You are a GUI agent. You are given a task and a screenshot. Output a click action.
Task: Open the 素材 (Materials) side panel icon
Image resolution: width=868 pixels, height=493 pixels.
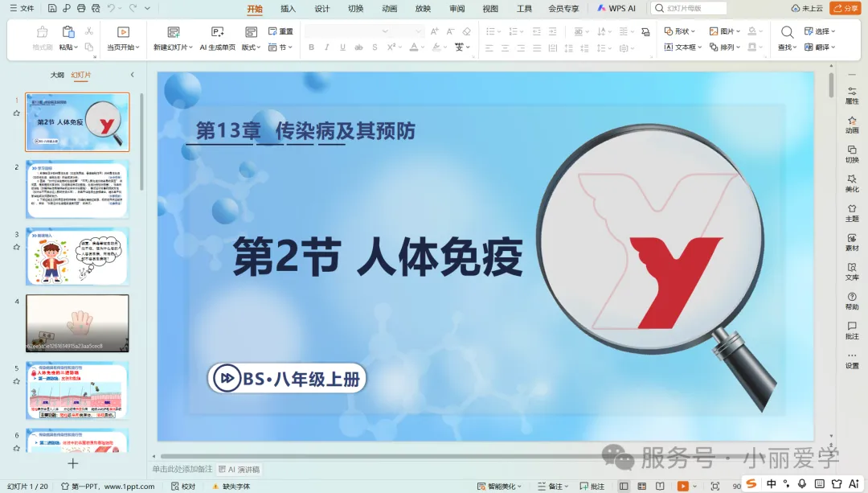pos(852,242)
